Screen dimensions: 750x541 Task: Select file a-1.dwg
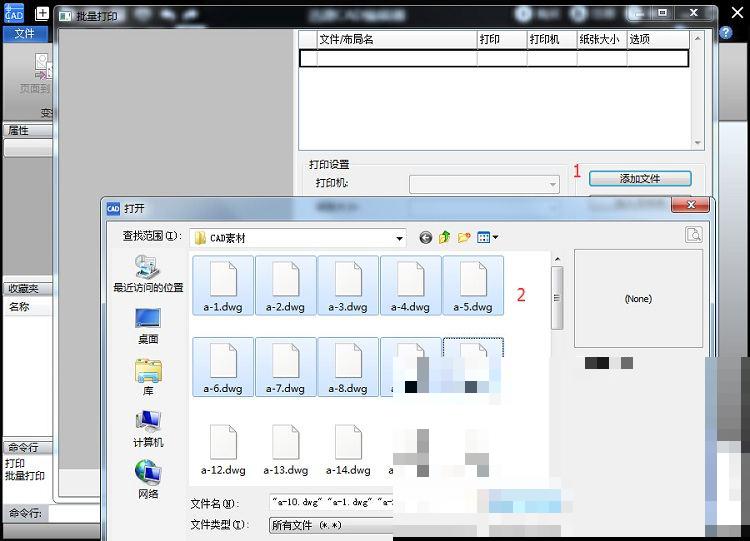(223, 286)
